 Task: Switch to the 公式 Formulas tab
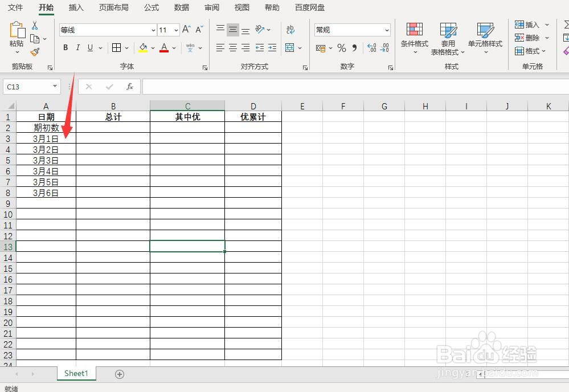pyautogui.click(x=152, y=7)
